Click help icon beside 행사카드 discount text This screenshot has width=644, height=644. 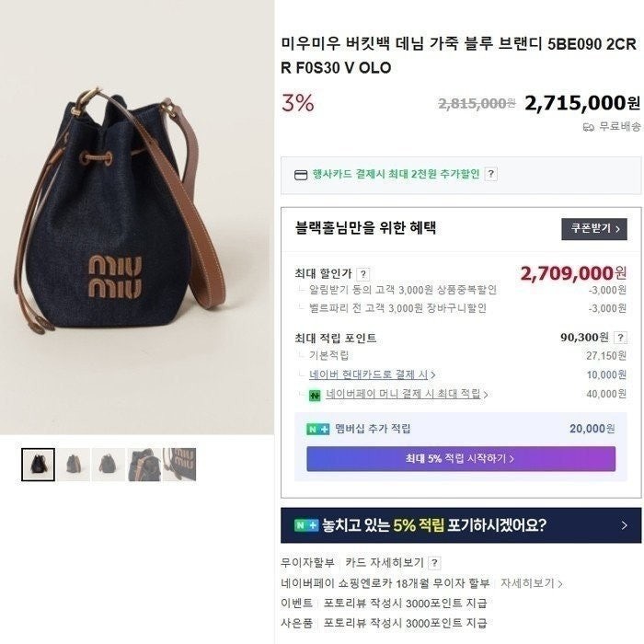coord(491,174)
